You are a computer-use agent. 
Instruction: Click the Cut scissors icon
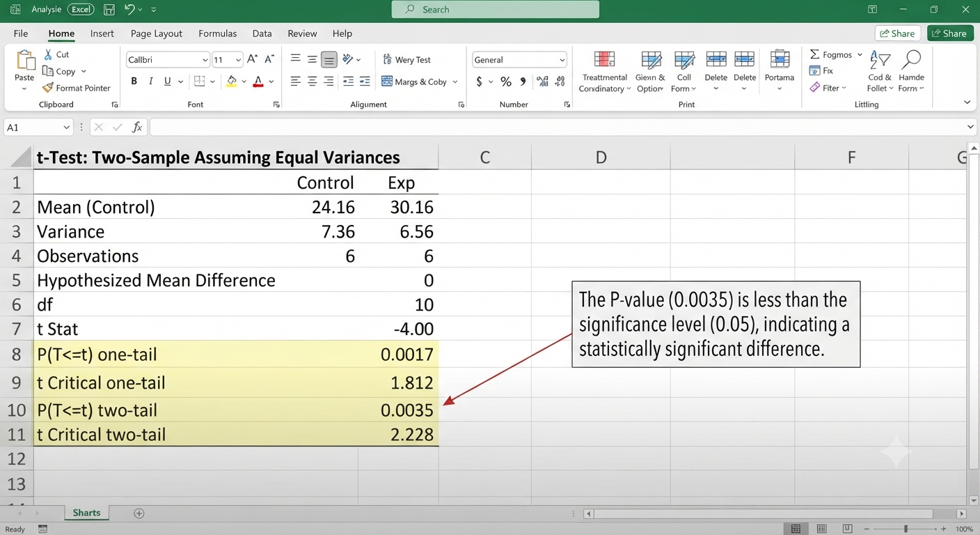[48, 54]
